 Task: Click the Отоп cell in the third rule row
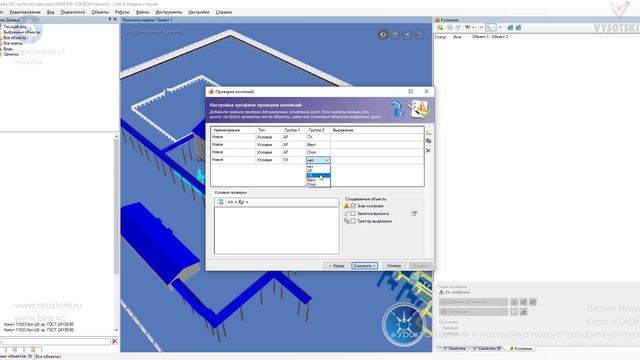[318, 152]
